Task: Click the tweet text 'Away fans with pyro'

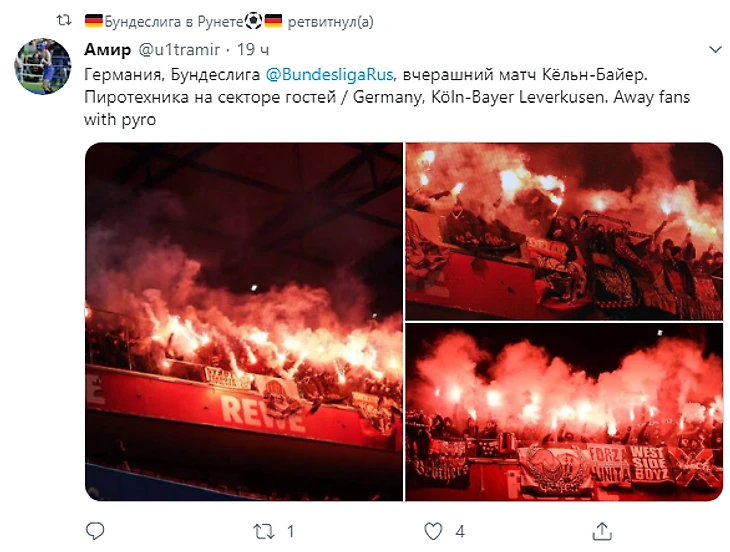Action: [387, 108]
